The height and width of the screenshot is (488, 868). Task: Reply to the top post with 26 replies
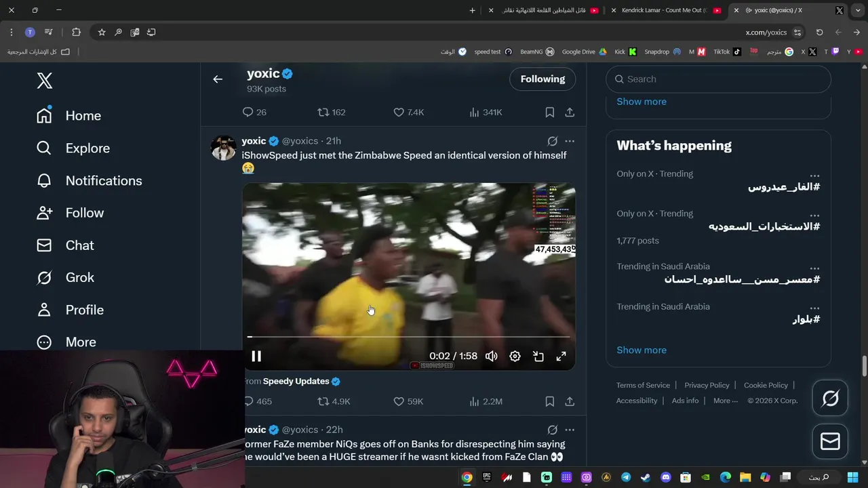[254, 113]
